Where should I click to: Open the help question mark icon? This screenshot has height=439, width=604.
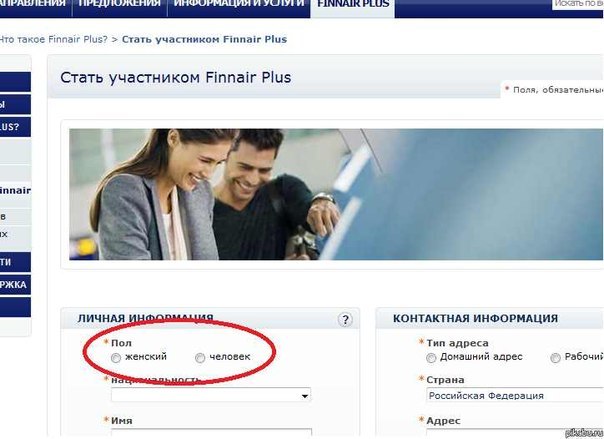pos(345,320)
